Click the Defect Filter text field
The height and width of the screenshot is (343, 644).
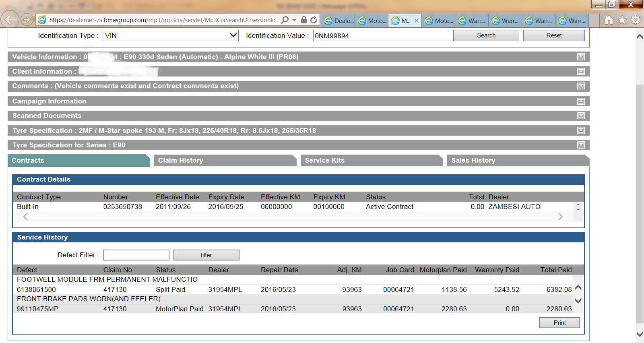coord(136,255)
